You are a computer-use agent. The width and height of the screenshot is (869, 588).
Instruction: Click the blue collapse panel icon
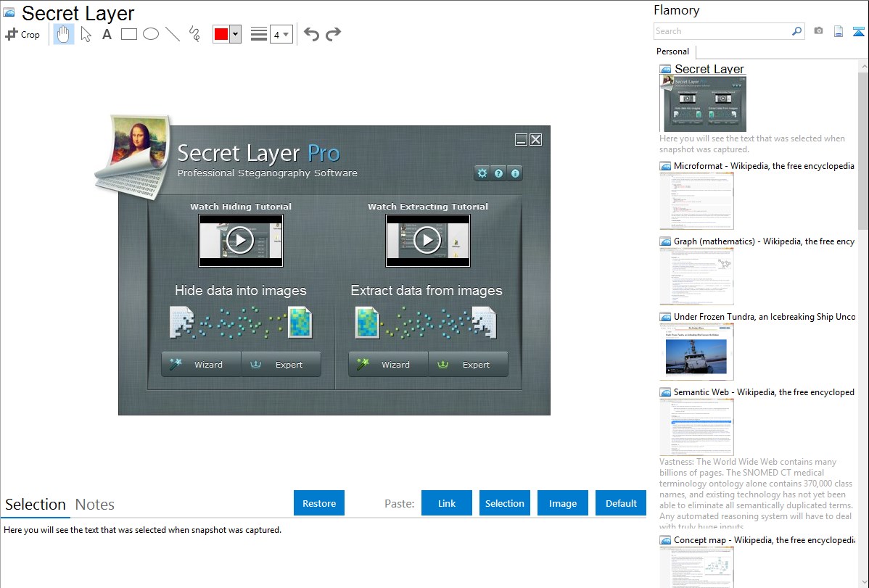click(x=858, y=31)
